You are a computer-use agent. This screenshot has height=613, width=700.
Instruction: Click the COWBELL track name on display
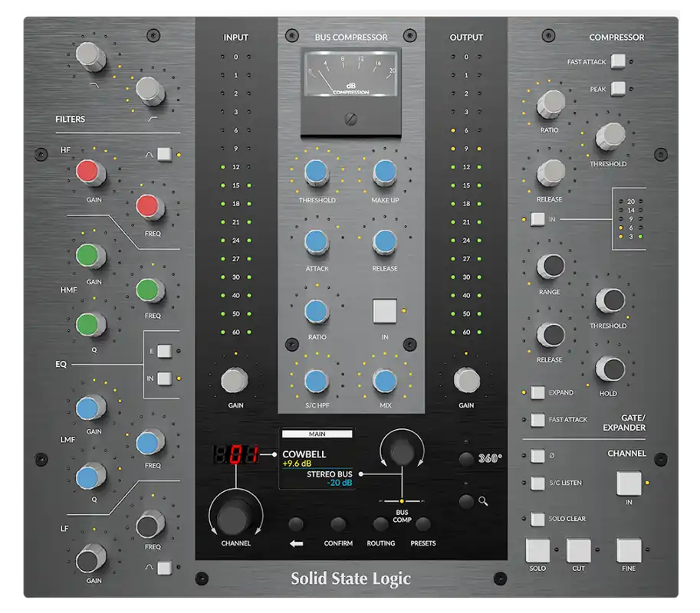pyautogui.click(x=304, y=454)
